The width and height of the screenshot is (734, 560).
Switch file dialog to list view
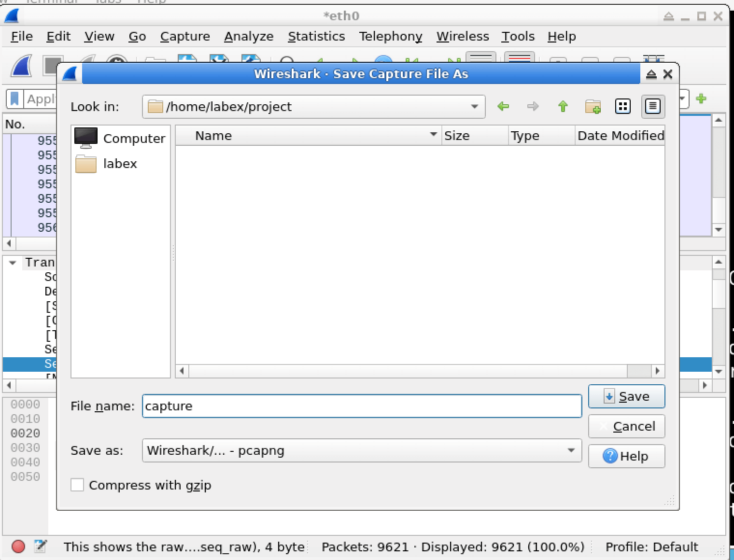623,106
